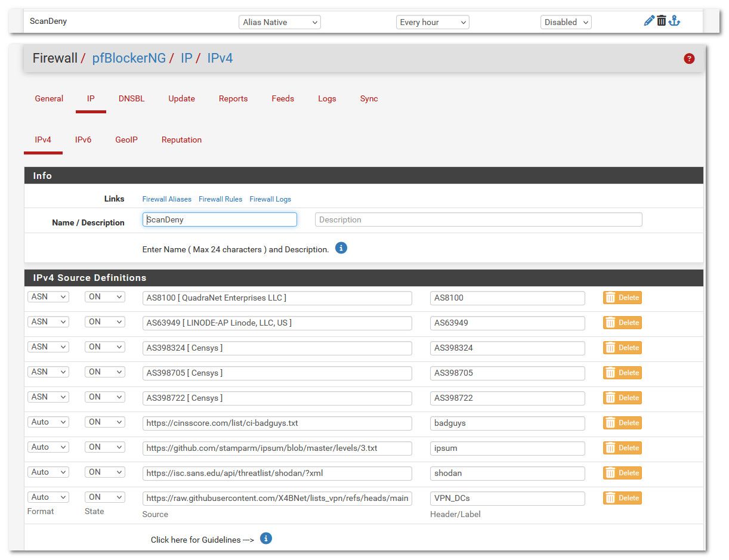The height and width of the screenshot is (560, 729).
Task: Click the ipsum Header/Label field
Action: [507, 448]
